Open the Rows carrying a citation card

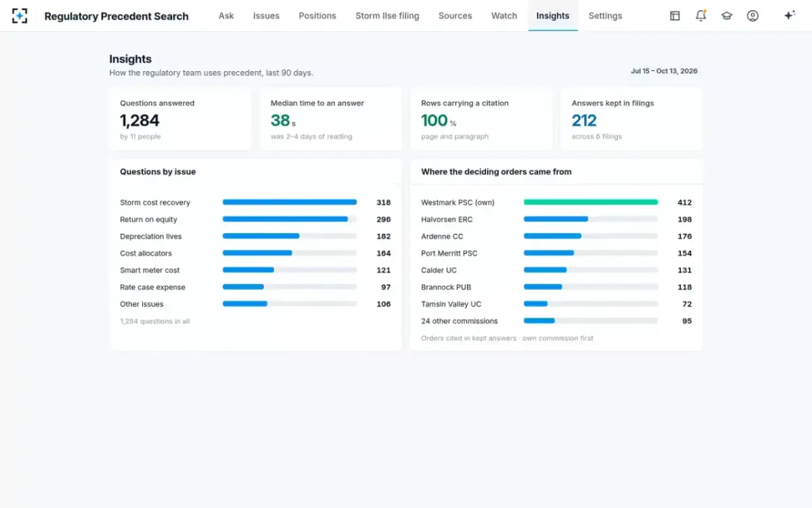coord(481,119)
